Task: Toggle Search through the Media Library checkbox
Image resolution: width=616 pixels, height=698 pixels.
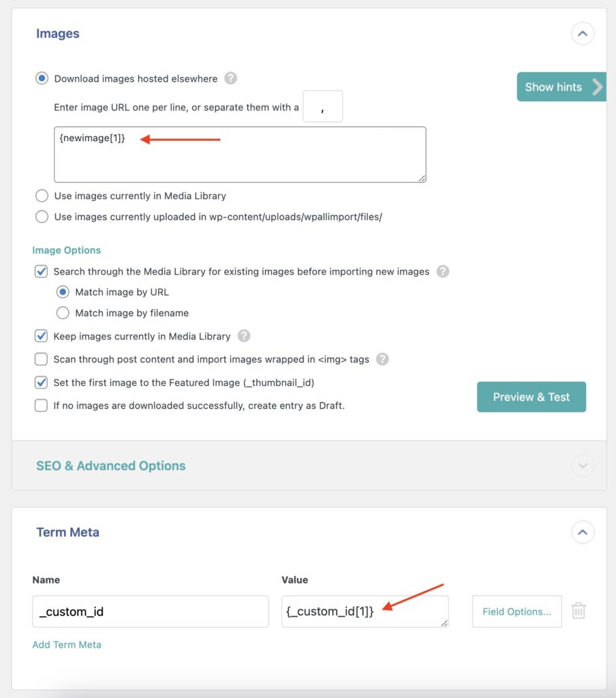Action: click(42, 271)
